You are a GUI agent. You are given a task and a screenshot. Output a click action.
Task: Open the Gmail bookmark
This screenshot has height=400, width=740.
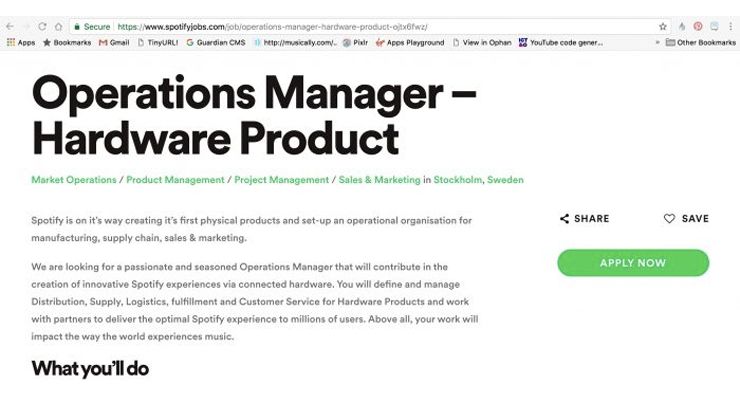[113, 42]
